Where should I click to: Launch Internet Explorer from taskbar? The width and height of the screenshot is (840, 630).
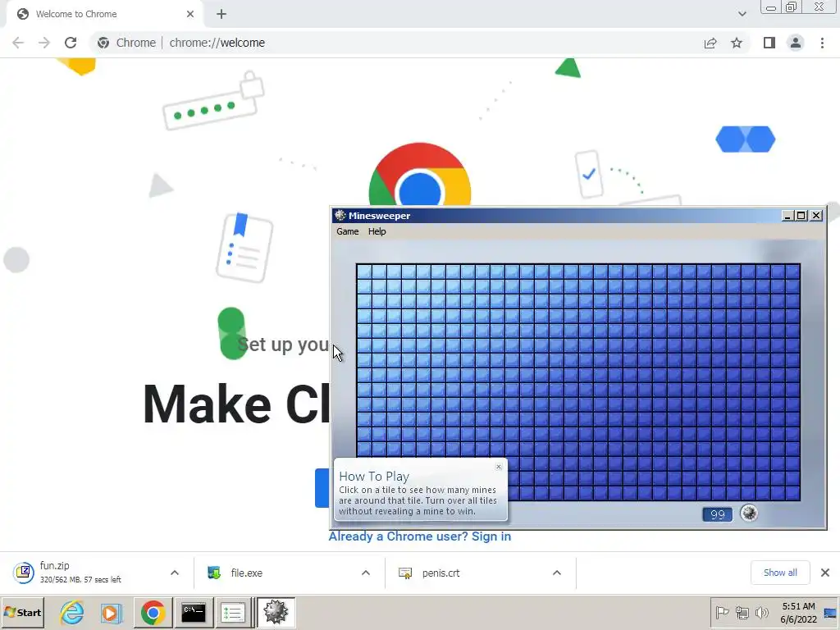[x=72, y=612]
